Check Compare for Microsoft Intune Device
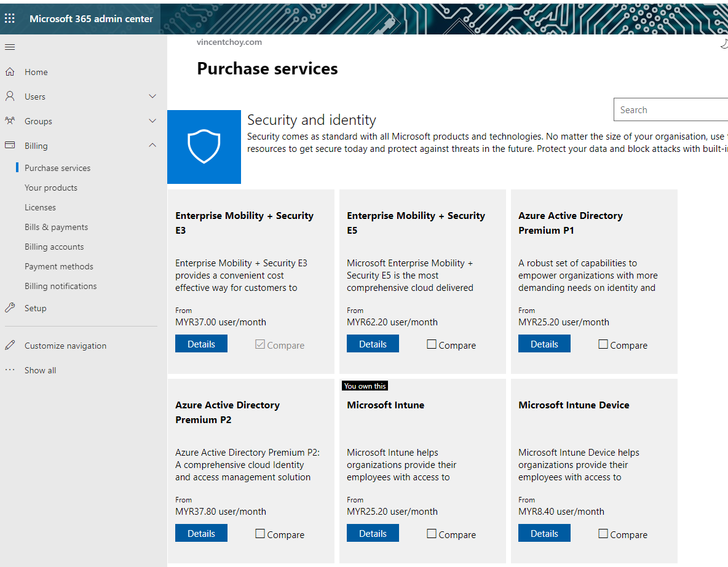The image size is (728, 567). tap(603, 534)
